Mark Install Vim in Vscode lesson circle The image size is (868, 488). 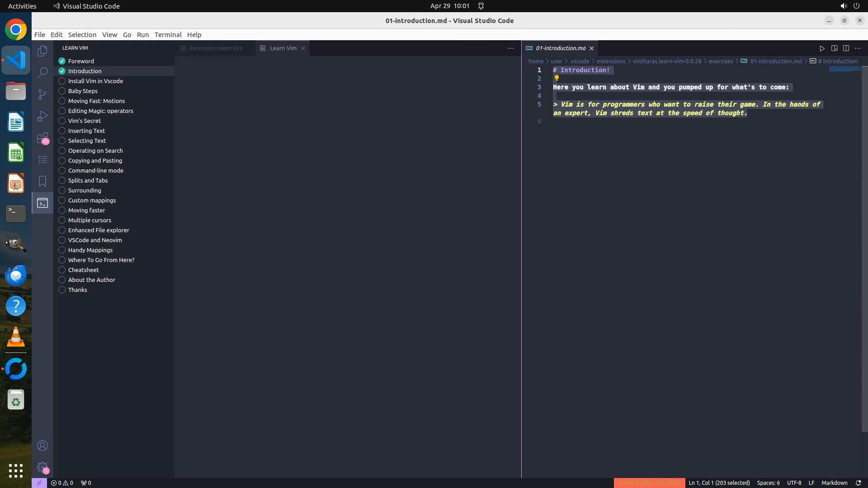point(62,81)
